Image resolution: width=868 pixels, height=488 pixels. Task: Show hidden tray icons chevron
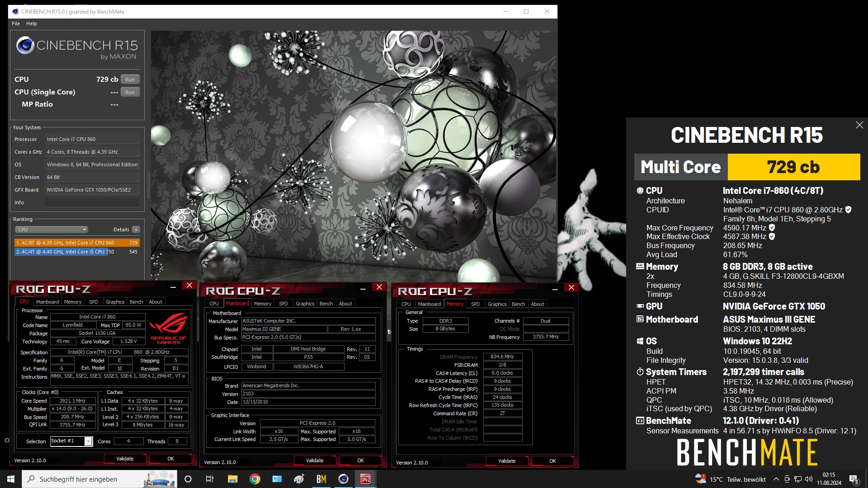[x=776, y=479]
